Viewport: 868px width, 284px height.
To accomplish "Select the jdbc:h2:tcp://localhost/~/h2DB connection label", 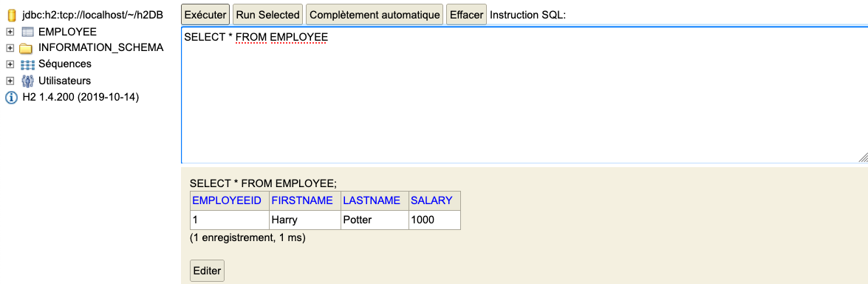I will tap(92, 15).
